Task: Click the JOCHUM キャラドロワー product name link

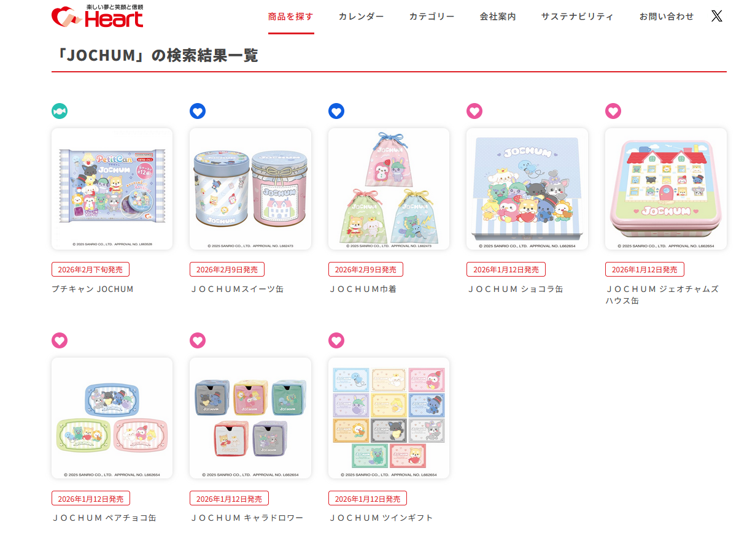Action: pyautogui.click(x=247, y=518)
